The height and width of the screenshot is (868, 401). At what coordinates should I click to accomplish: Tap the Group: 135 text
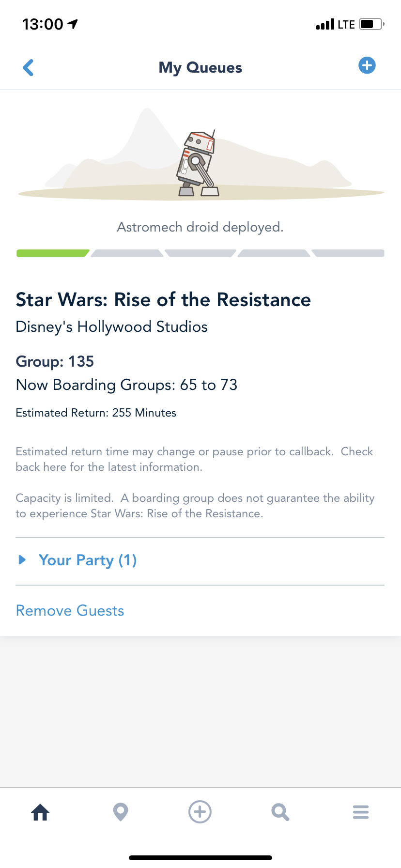55,361
